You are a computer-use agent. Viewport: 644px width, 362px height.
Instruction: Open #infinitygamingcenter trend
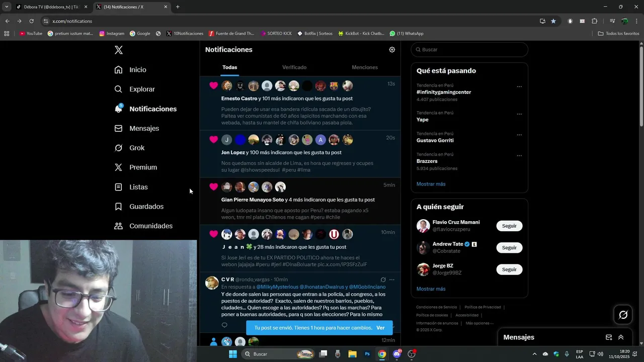444,92
